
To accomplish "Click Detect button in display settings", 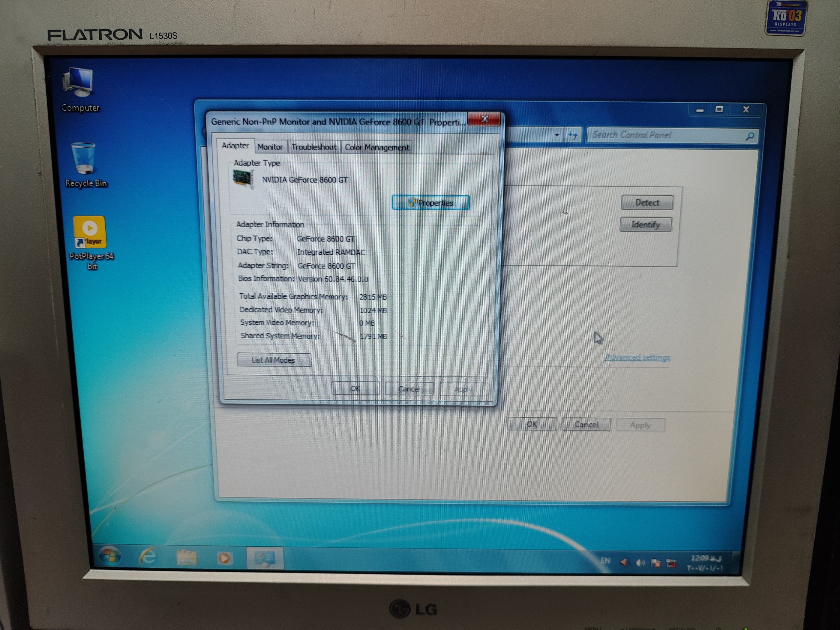I will point(647,202).
